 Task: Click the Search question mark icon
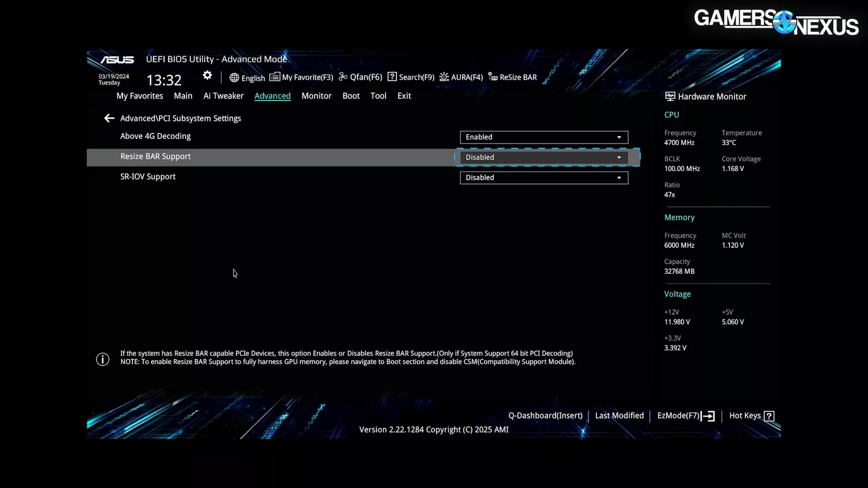pos(392,77)
